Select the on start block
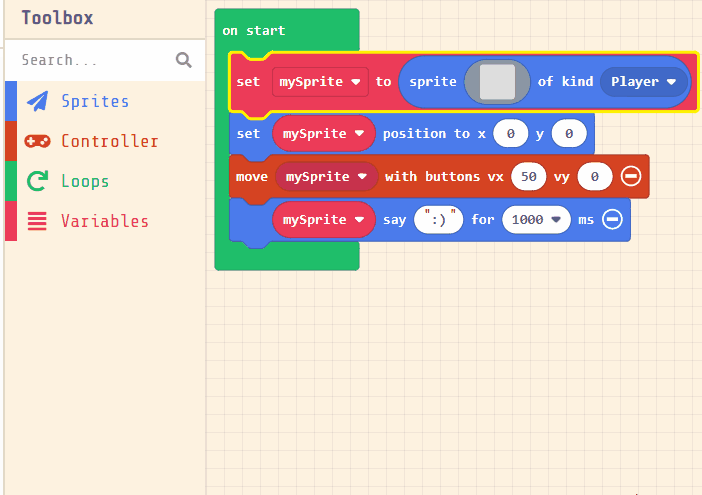The width and height of the screenshot is (702, 495). (x=254, y=31)
